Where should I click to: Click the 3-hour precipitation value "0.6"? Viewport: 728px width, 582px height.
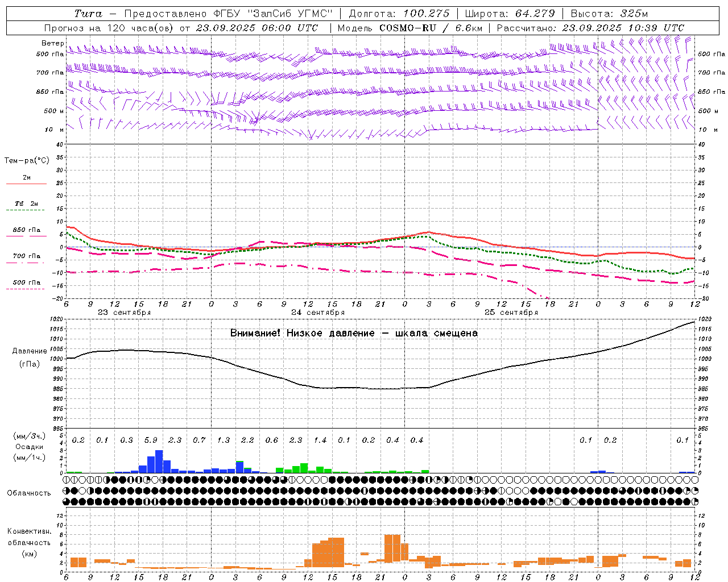(272, 440)
